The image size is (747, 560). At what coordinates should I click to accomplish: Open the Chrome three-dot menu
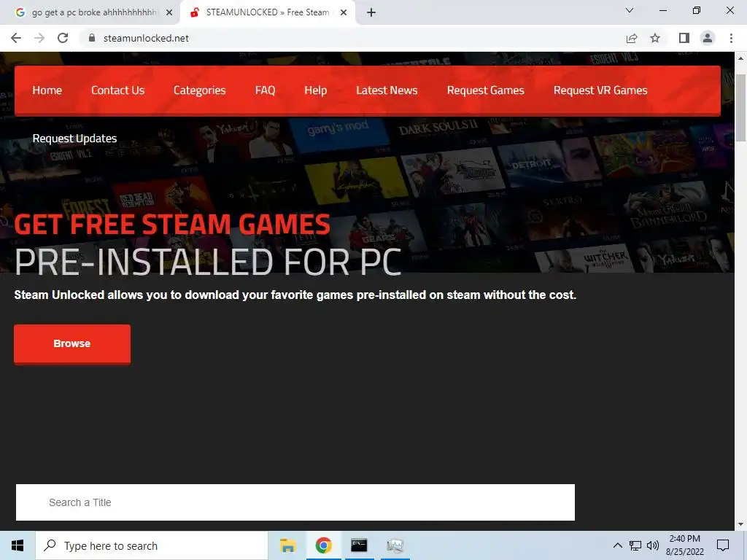pyautogui.click(x=731, y=38)
